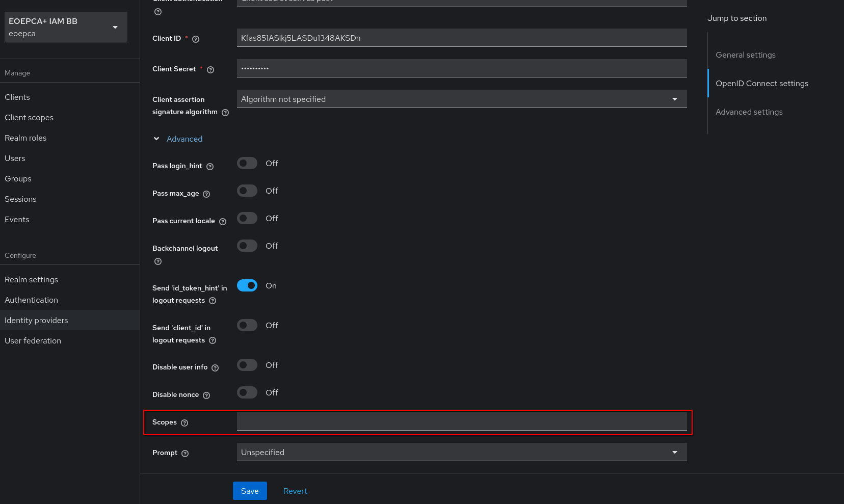The width and height of the screenshot is (844, 504).
Task: Focus the Client Secret input field
Action: 462,68
